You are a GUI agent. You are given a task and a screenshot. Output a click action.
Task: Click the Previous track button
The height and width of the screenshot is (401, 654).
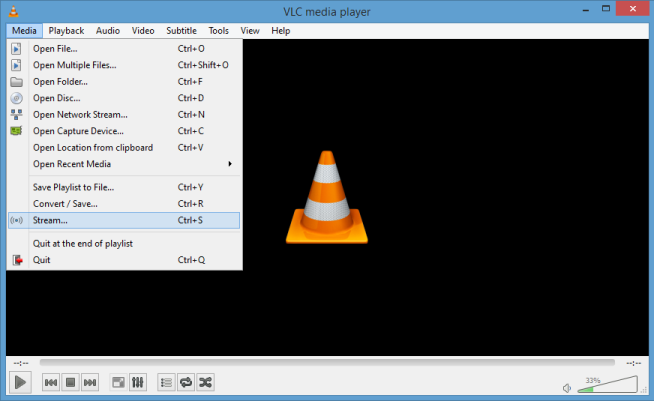tap(50, 382)
